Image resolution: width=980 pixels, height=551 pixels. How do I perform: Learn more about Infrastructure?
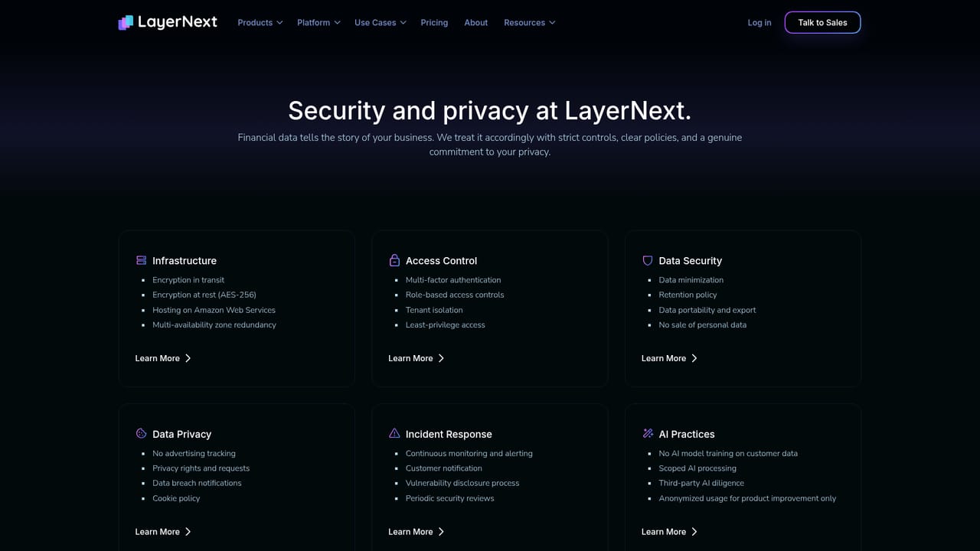click(x=163, y=358)
